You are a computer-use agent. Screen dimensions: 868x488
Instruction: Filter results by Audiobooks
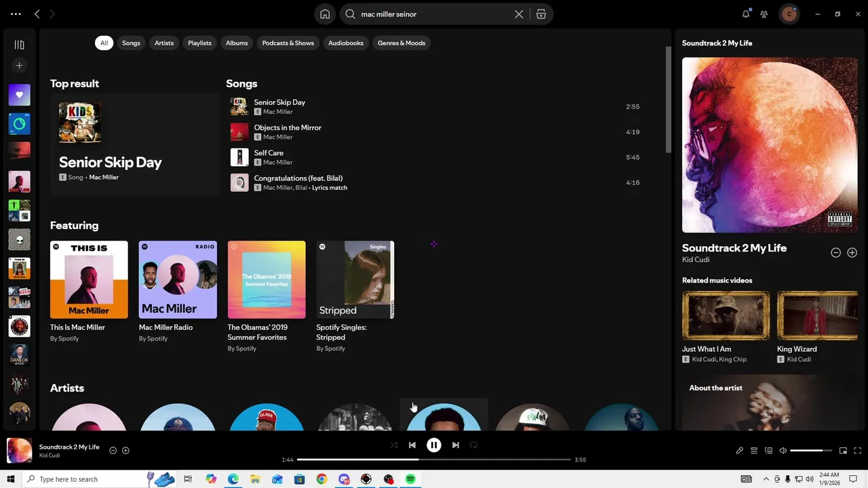346,43
